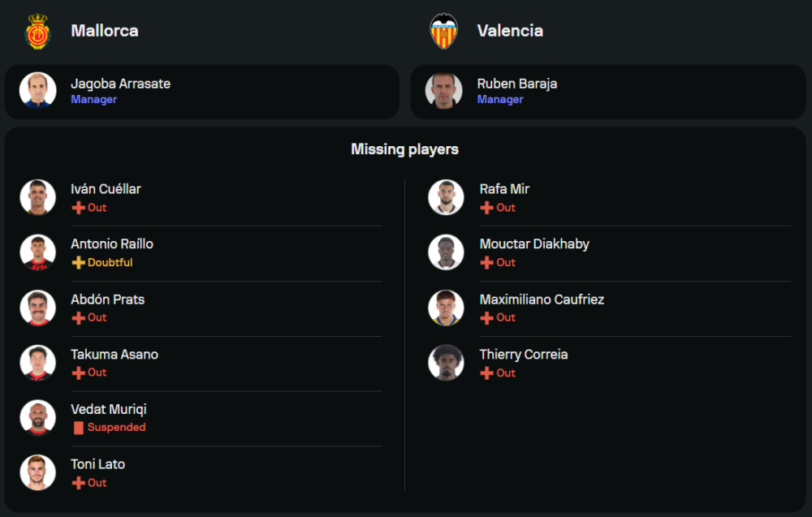Click the Jagoba Arrasate manager name
This screenshot has height=517, width=812.
pyautogui.click(x=120, y=84)
